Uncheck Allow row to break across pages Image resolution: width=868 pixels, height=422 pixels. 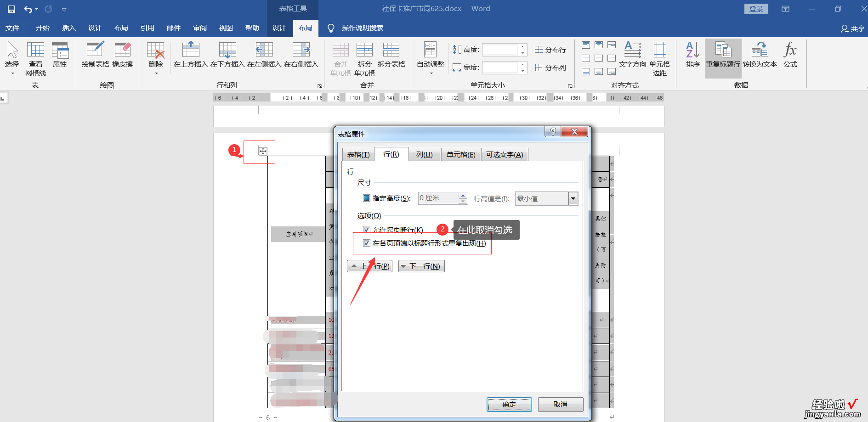367,230
